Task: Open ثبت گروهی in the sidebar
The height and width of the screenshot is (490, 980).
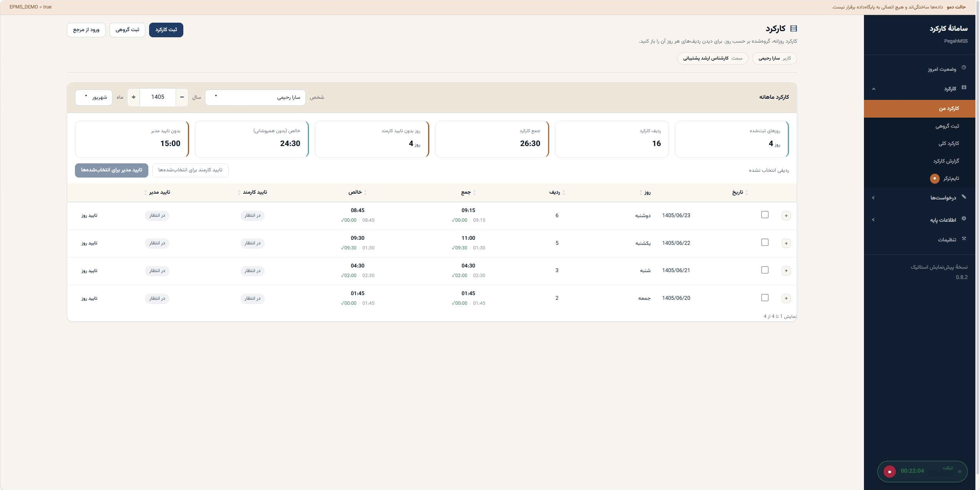Action: (x=920, y=126)
